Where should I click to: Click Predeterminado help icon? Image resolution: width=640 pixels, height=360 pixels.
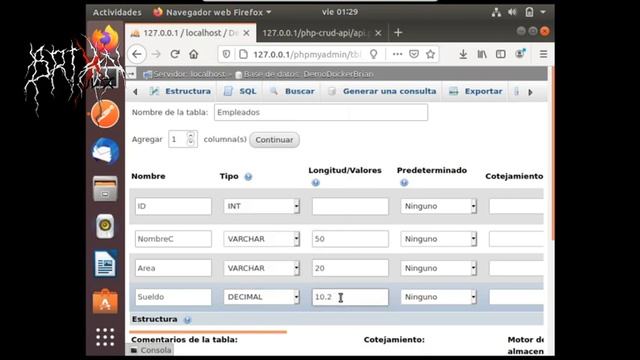404,182
